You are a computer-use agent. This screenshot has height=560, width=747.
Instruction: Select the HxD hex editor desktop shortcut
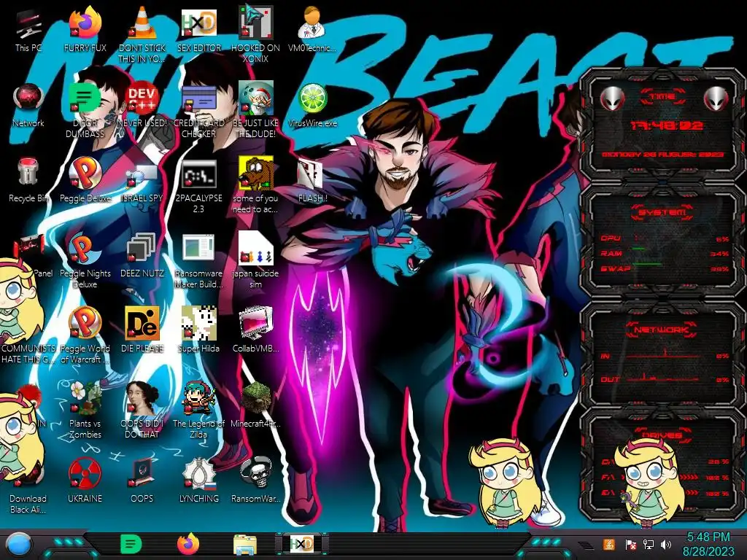tap(198, 24)
